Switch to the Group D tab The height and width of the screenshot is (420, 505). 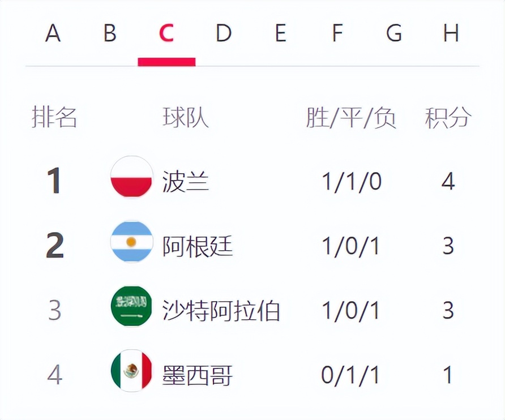click(x=224, y=35)
